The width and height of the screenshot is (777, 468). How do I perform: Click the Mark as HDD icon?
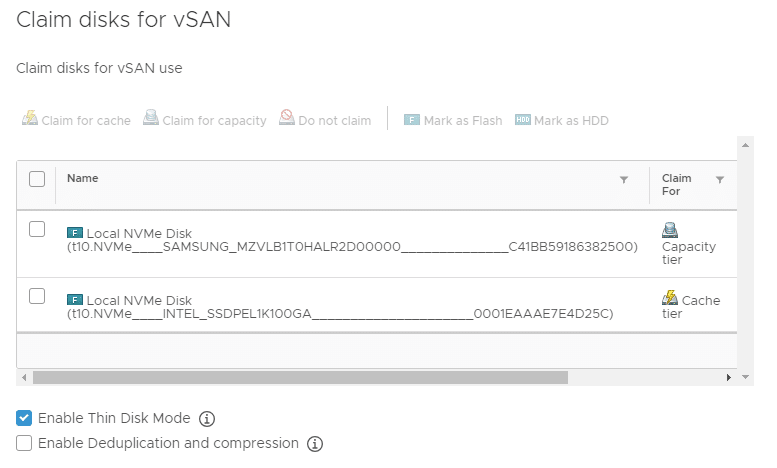point(522,120)
